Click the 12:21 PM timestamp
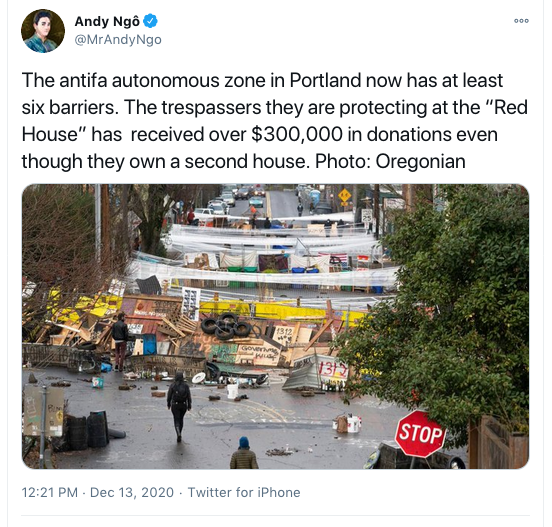The image size is (552, 527). tap(50, 492)
